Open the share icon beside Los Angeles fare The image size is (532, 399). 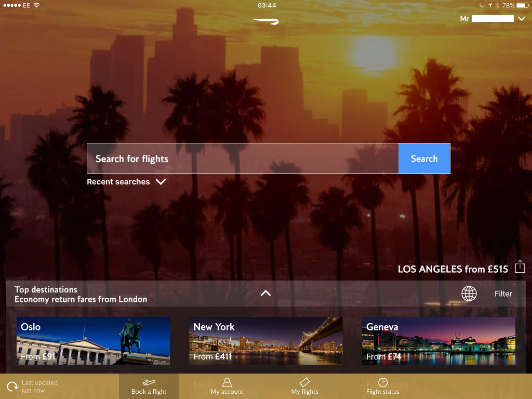click(520, 267)
